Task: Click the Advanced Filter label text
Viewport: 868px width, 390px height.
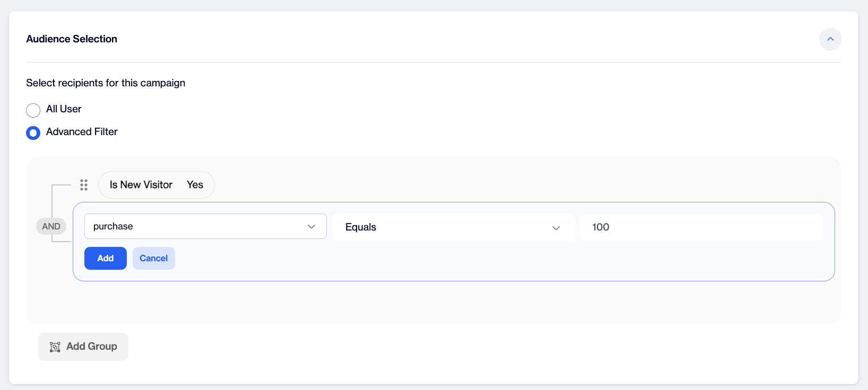Action: [82, 132]
